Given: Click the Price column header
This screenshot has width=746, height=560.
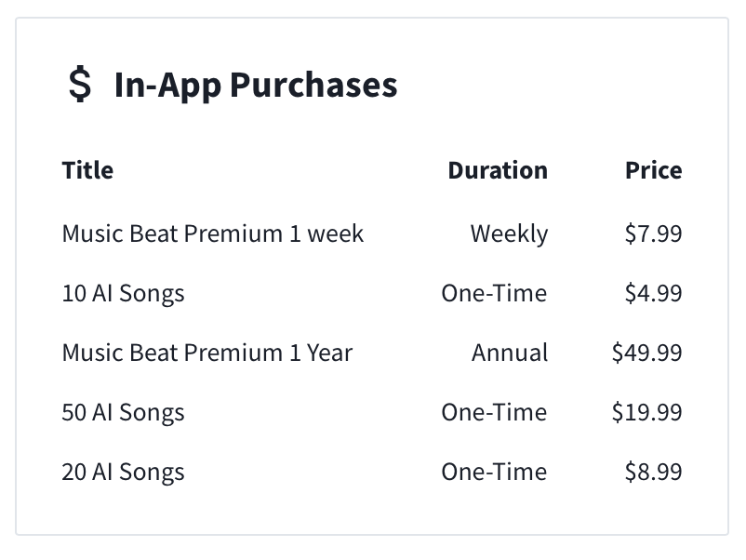Looking at the screenshot, I should (653, 170).
